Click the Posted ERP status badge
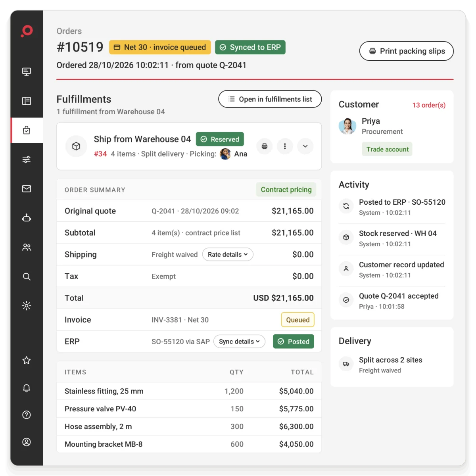This screenshot has height=476, width=476. tap(294, 342)
